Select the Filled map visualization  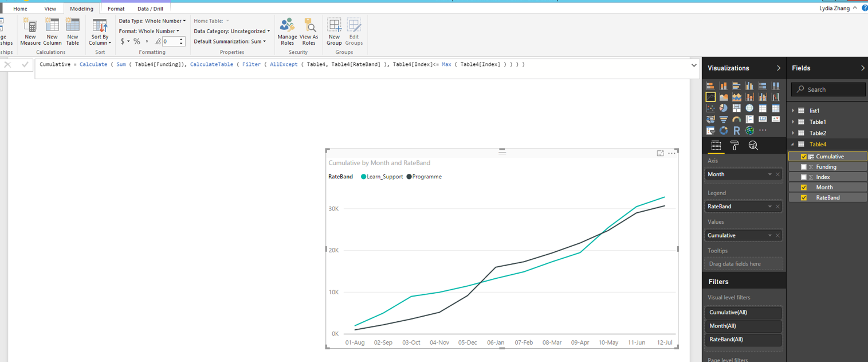pos(710,119)
